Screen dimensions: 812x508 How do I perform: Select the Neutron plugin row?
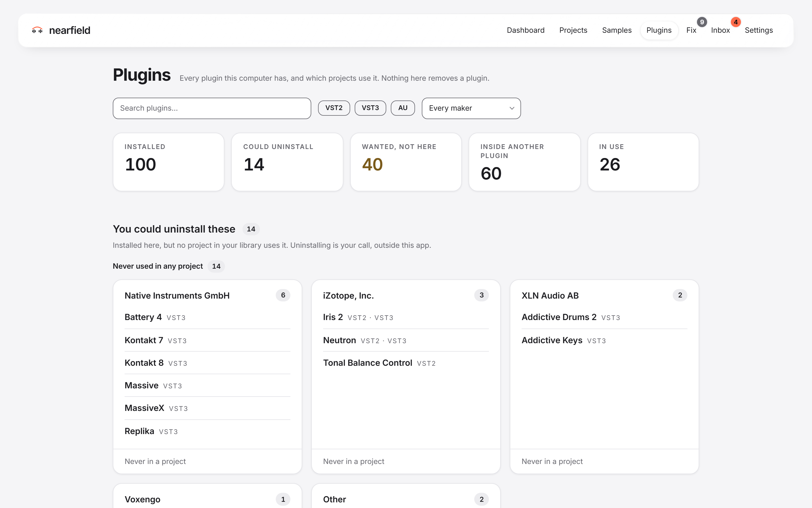click(406, 340)
